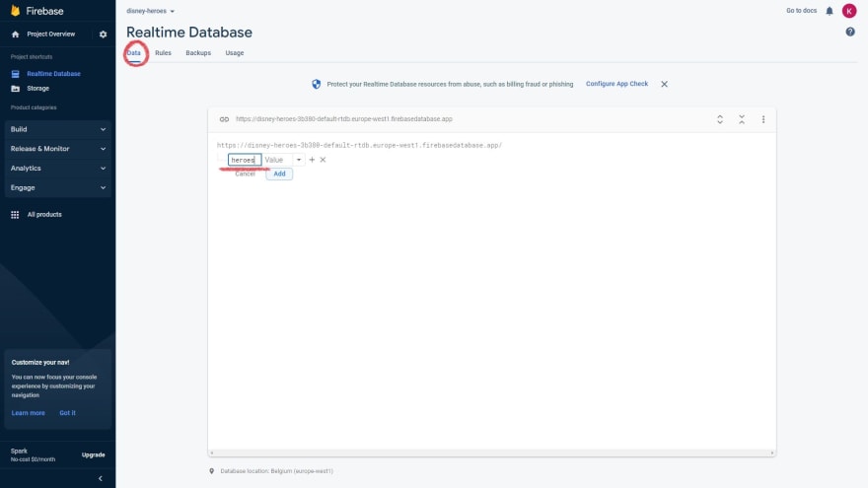The width and height of the screenshot is (868, 488).
Task: Click Storage folder icon in sidebar
Action: 16,89
